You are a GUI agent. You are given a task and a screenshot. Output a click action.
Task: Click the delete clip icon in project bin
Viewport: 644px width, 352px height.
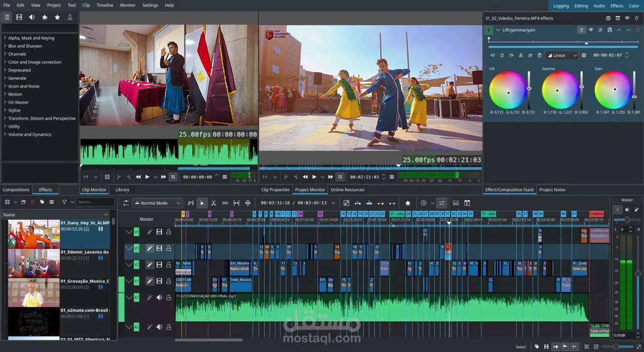point(33,202)
